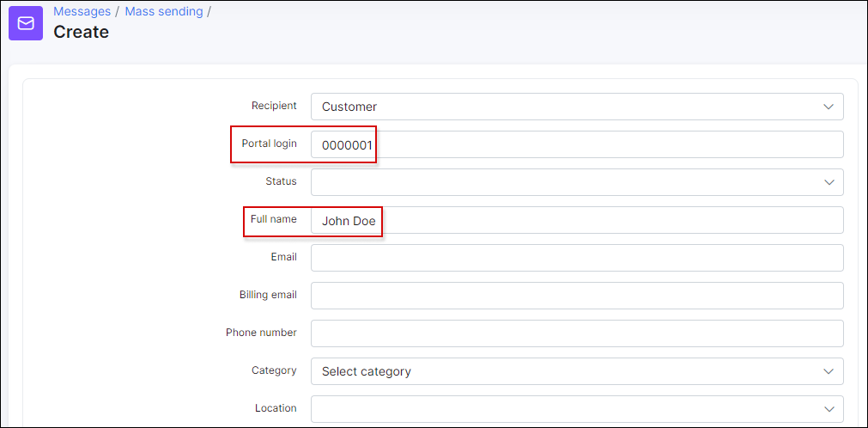Expand the Location dropdown
The image size is (868, 428).
coord(577,408)
